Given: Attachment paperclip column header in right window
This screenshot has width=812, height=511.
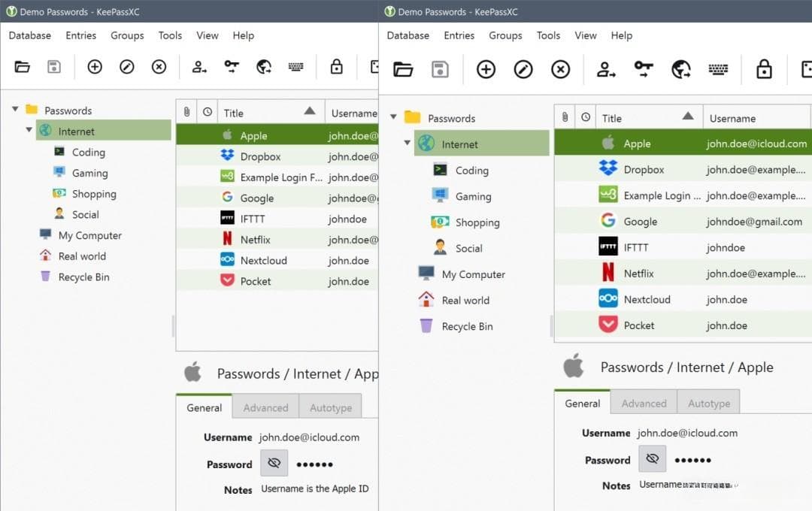Looking at the screenshot, I should tap(565, 117).
